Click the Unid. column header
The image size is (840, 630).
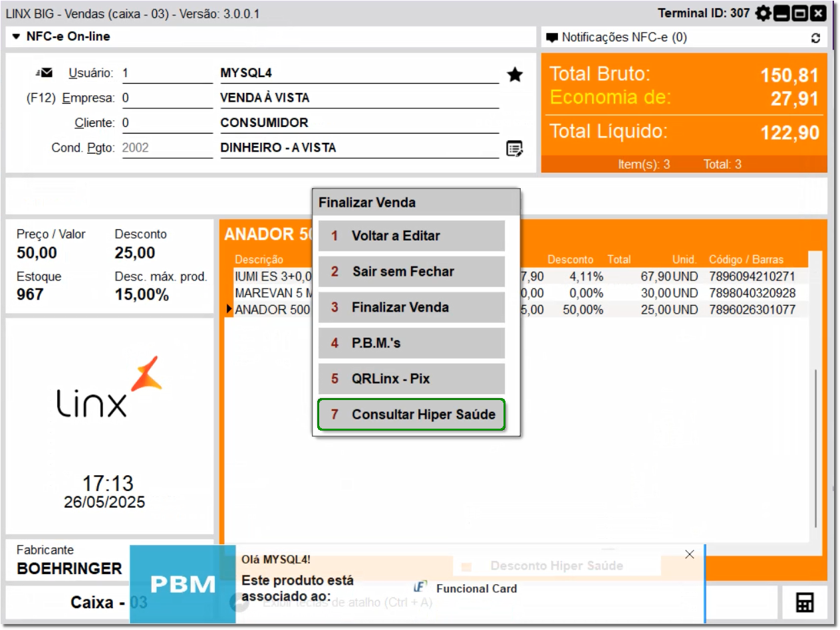point(684,260)
